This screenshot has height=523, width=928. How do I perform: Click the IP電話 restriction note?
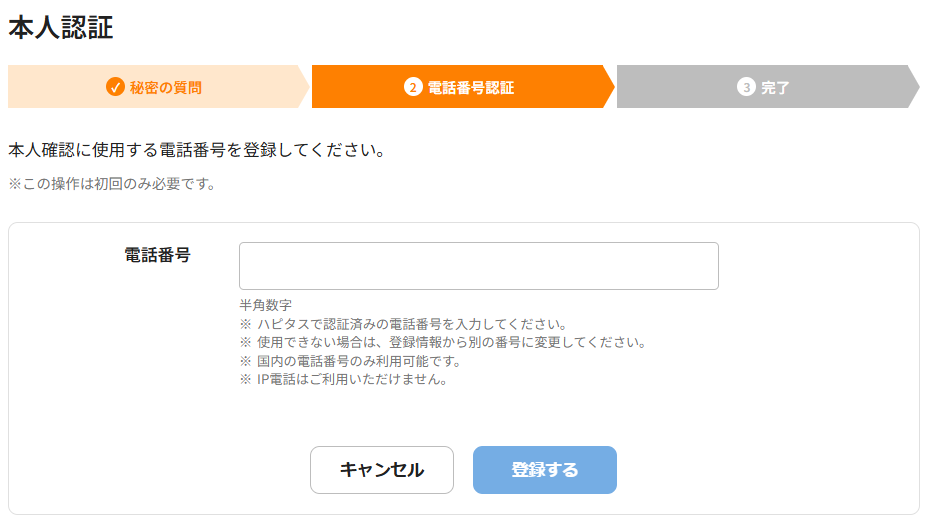(342, 379)
